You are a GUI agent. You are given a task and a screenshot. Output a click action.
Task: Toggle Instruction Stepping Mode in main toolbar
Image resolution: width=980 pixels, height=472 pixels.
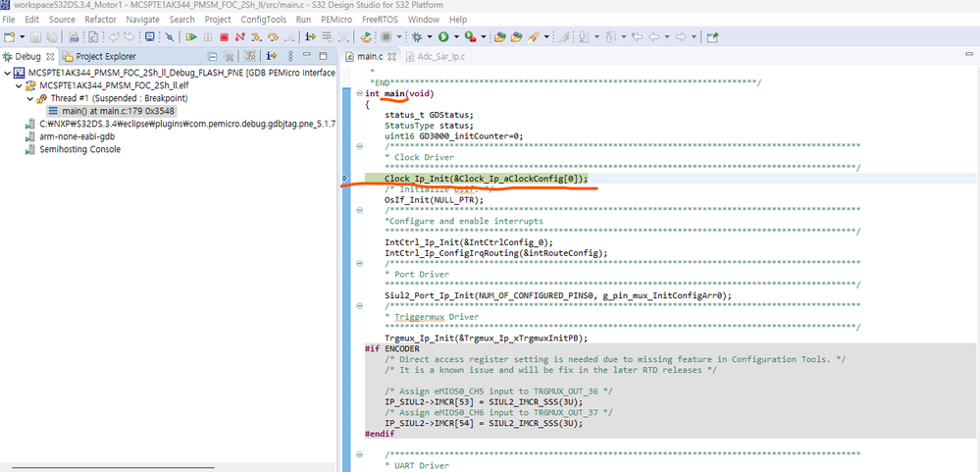tap(310, 37)
